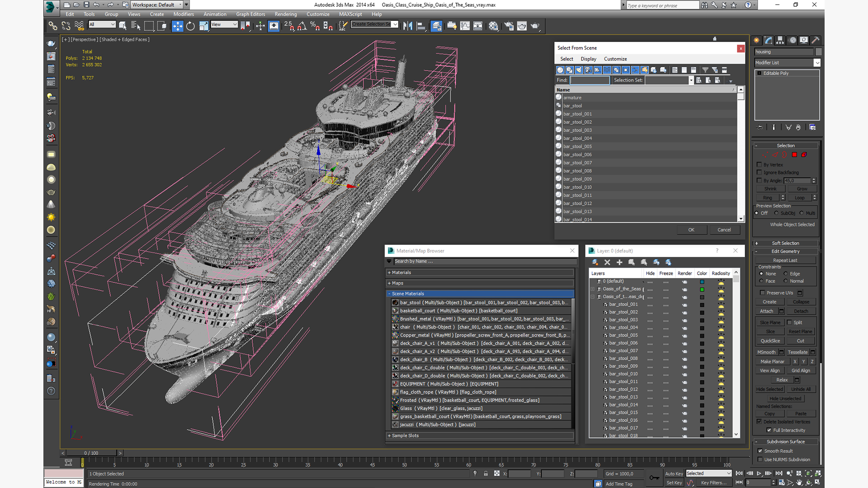Click Add Selected Objects plus icon in Layer dialog
Viewport: 868px width, 488px height.
(619, 262)
